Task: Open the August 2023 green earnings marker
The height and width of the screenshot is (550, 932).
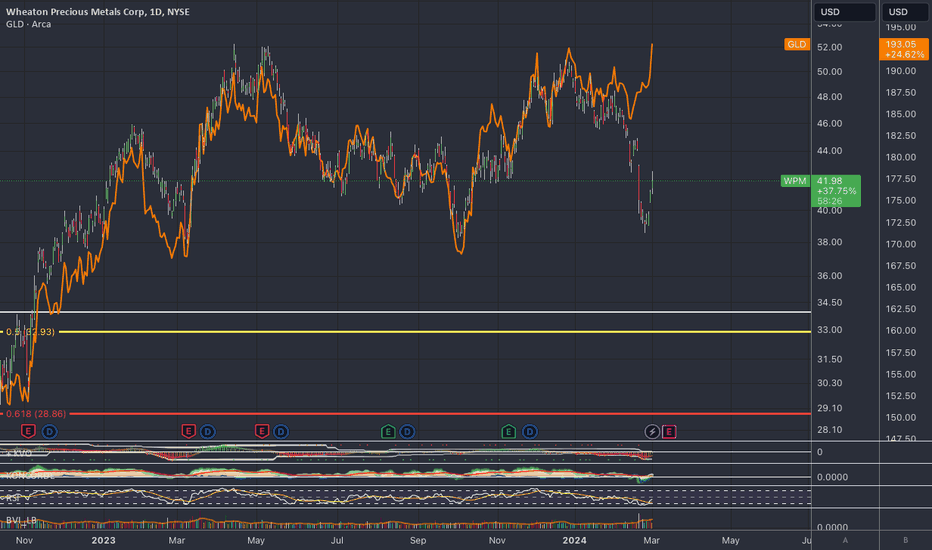Action: coord(388,431)
